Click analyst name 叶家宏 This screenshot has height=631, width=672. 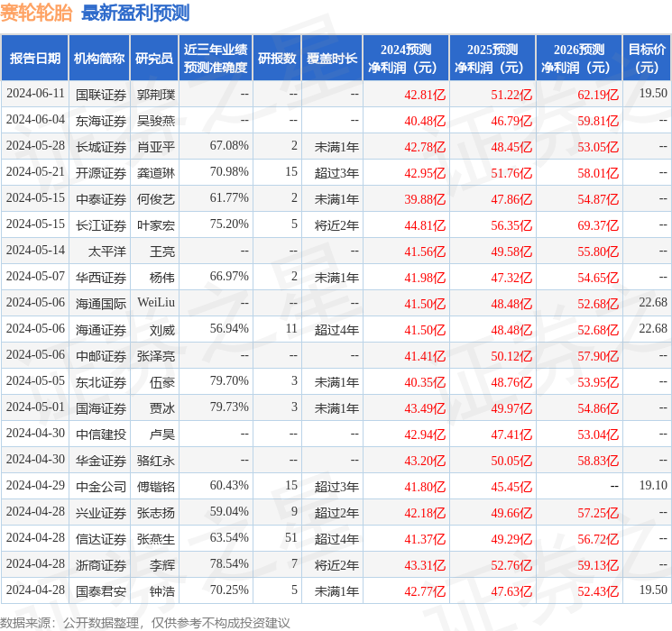[156, 225]
